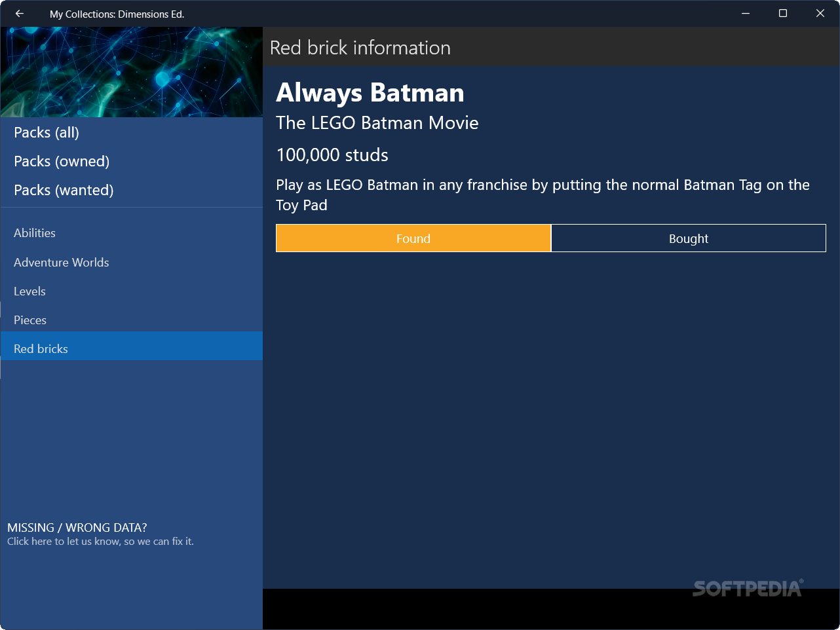Open the Levels section

pos(132,291)
